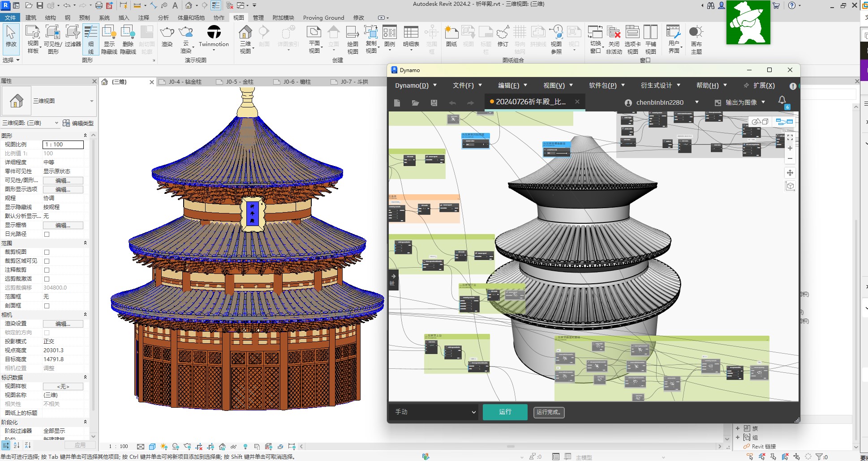Viewport: 868px width, 461px height.
Task: Toggle the 日光路径 checkbox
Action: click(47, 234)
